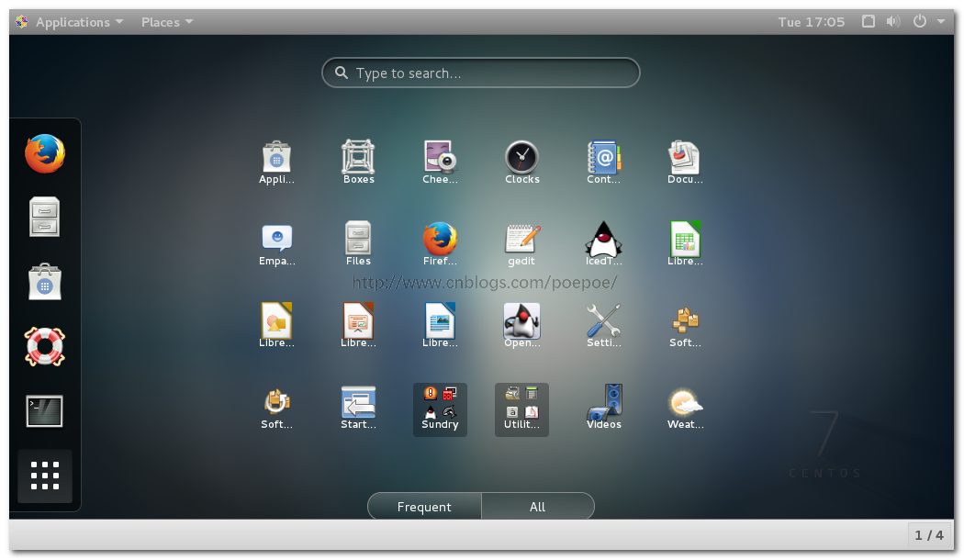This screenshot has height=560, width=964.
Task: Open Terminal from the dash
Action: (x=44, y=411)
